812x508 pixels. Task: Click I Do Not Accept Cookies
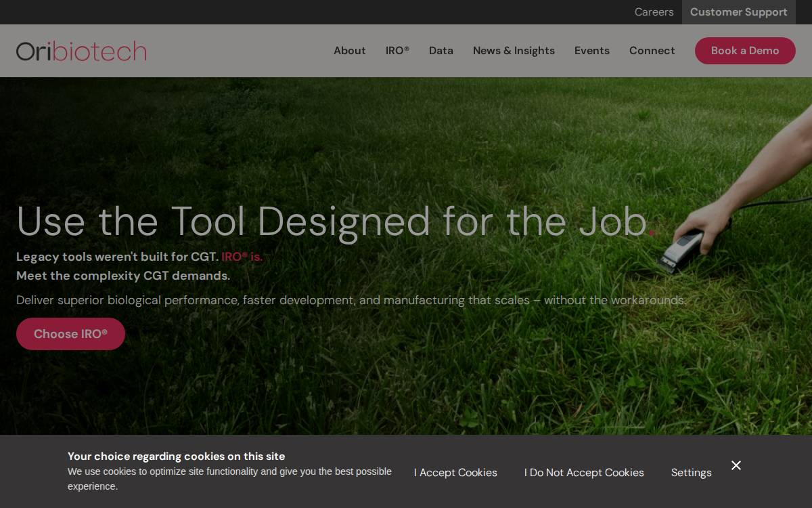(x=584, y=473)
